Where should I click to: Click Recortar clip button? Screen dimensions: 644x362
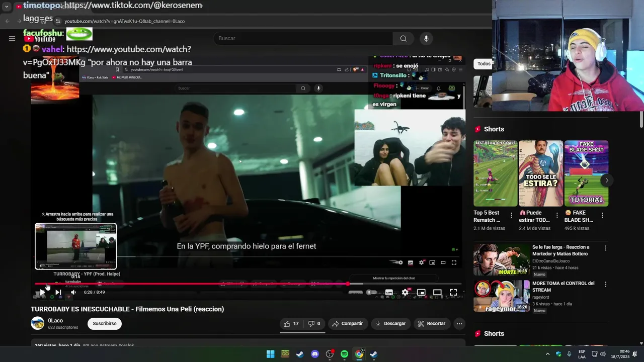coord(432,324)
